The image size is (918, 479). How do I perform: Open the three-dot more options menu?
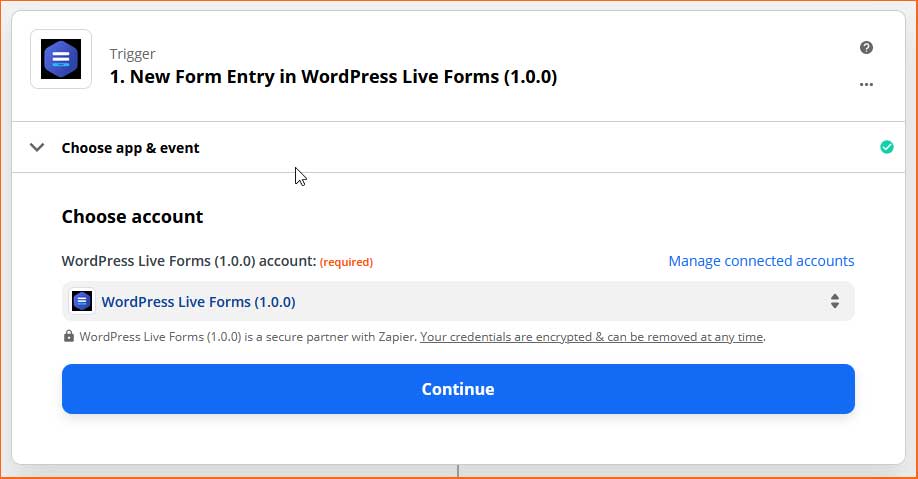(x=866, y=84)
